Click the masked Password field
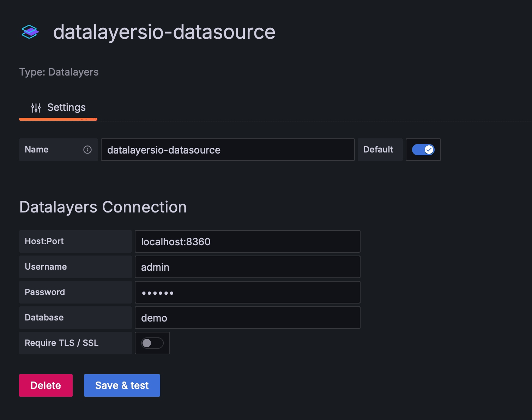532x420 pixels. 247,292
